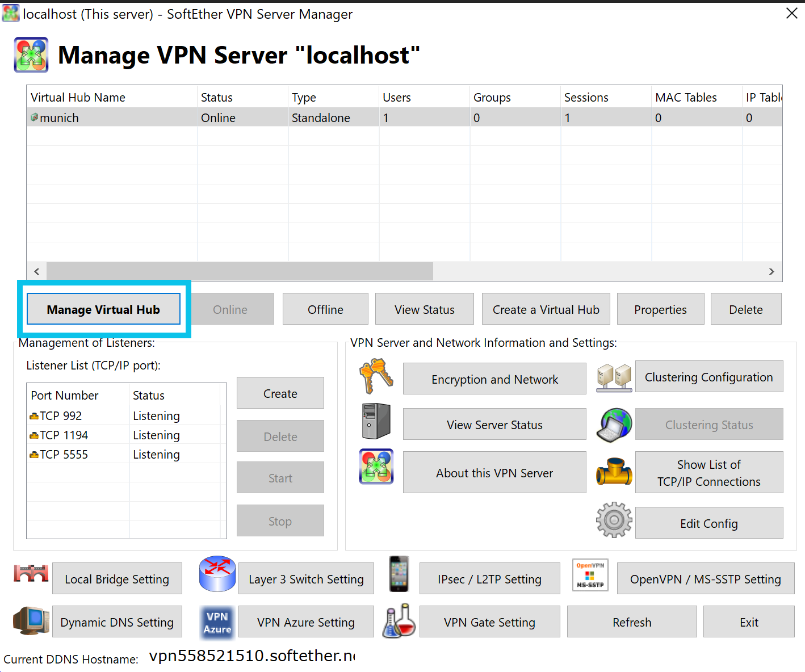Click the keys icon beside Encryption and Network
The width and height of the screenshot is (805, 672).
[x=376, y=376]
